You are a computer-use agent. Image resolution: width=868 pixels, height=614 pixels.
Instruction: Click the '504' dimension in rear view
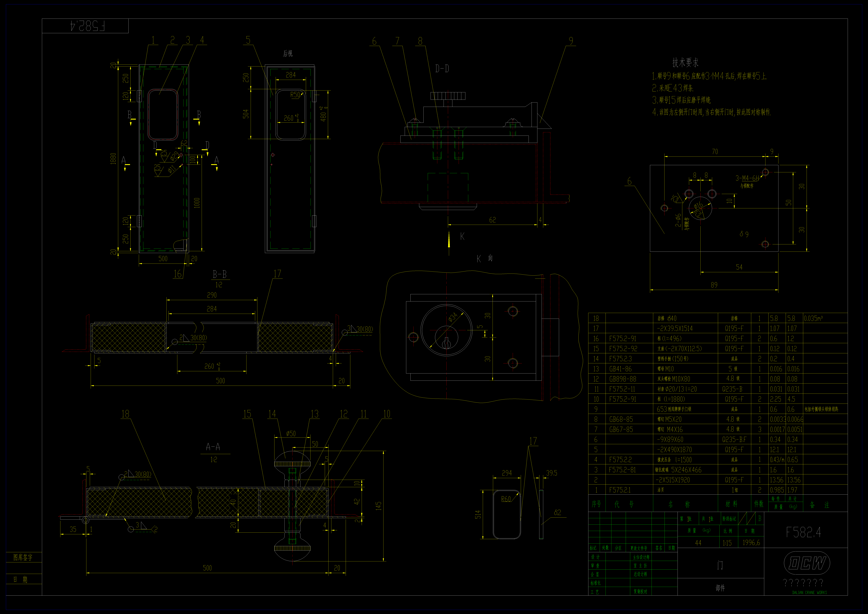[x=246, y=114]
